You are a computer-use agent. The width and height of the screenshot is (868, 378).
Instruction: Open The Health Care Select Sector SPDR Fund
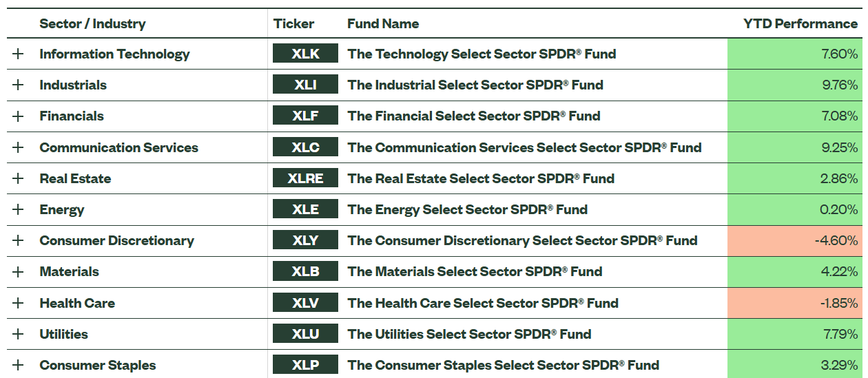(482, 303)
